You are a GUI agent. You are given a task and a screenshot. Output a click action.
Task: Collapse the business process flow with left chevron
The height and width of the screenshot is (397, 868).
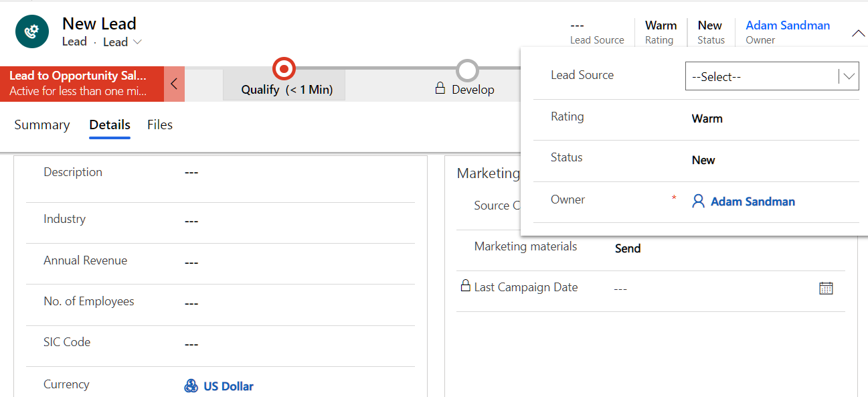(174, 84)
